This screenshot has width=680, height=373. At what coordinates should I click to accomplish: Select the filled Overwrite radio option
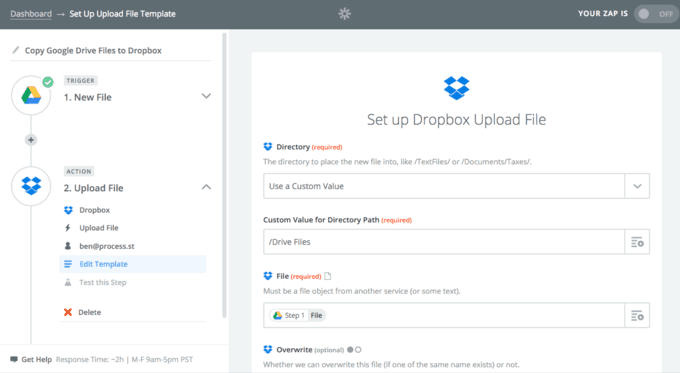click(x=350, y=350)
